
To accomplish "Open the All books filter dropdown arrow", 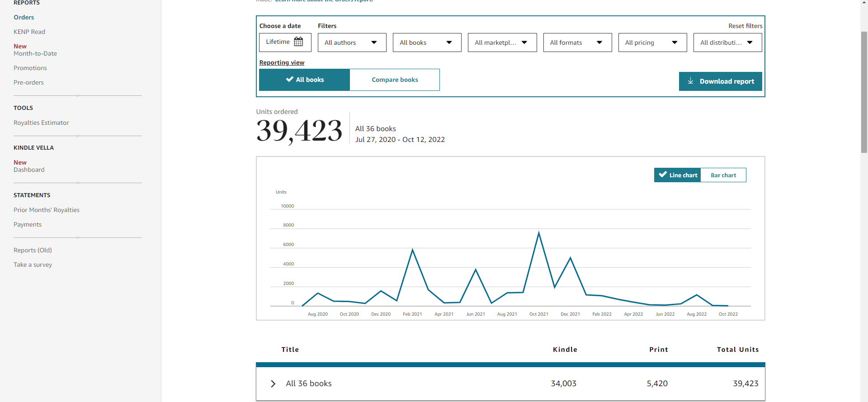I will pyautogui.click(x=449, y=43).
